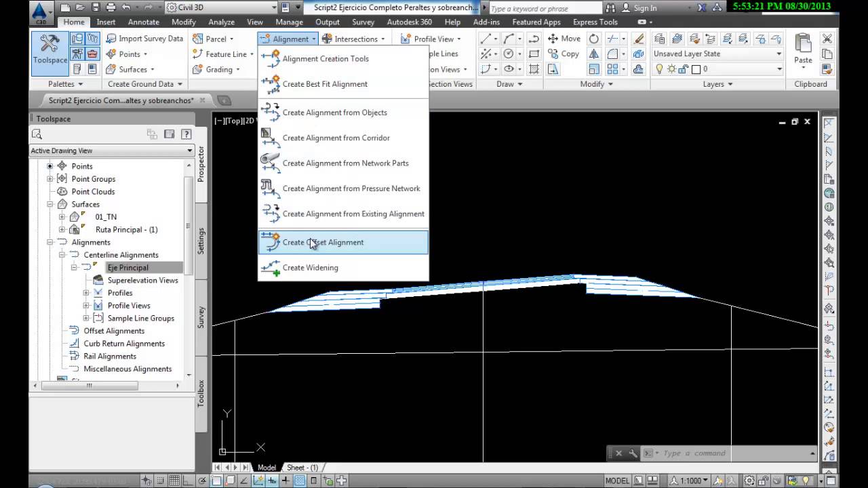Toggle the layer lock padlock icon
Image resolution: width=868 pixels, height=488 pixels.
point(684,69)
